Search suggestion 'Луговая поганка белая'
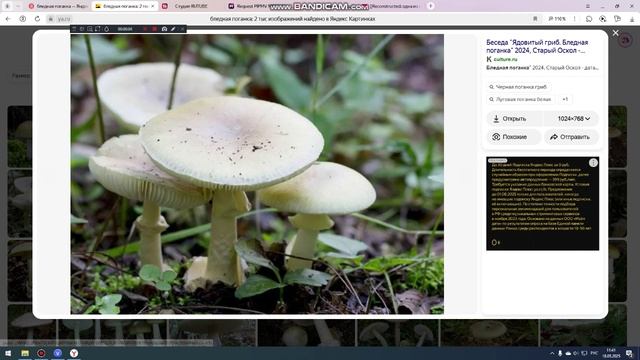The image size is (640, 360). 520,99
